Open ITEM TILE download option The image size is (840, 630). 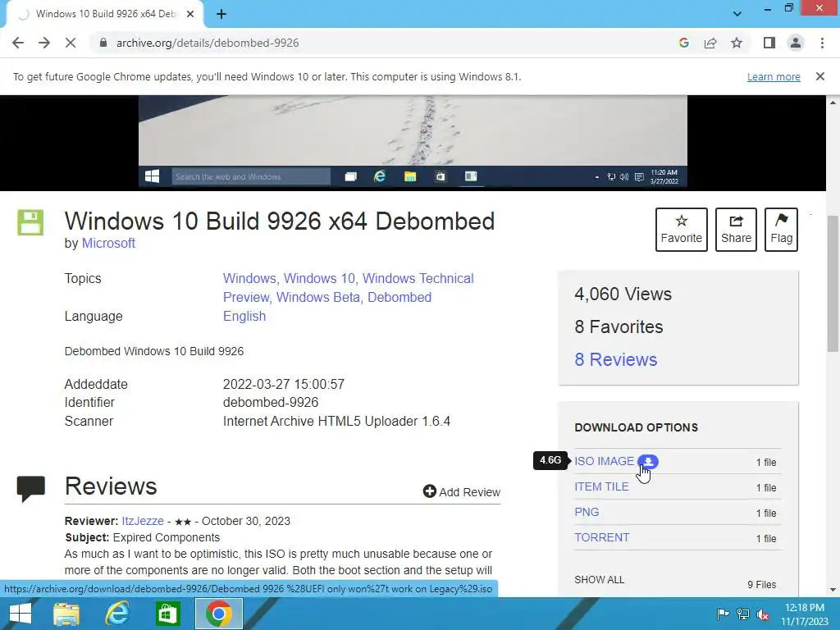pos(601,486)
